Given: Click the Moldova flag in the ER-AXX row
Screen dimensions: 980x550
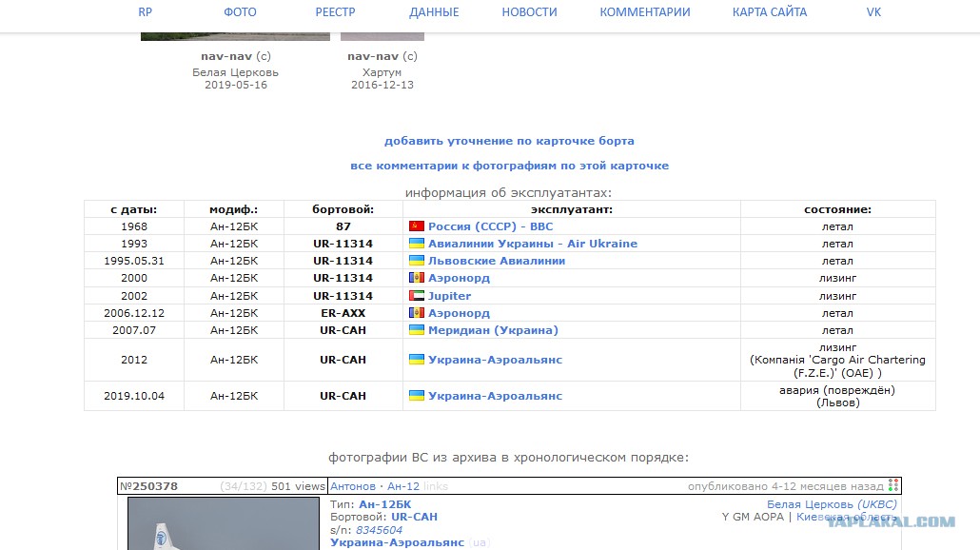Looking at the screenshot, I should [x=416, y=312].
